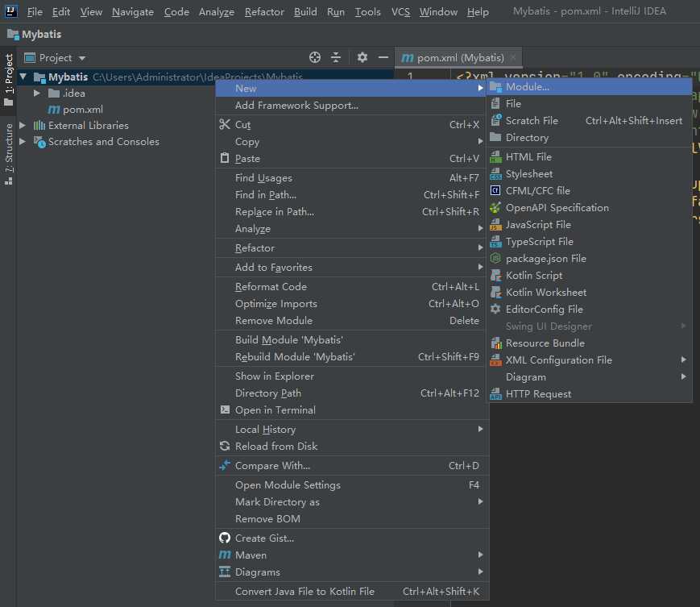Viewport: 700px width, 607px height.
Task: Click the CFML/CFC file icon
Action: 495,190
